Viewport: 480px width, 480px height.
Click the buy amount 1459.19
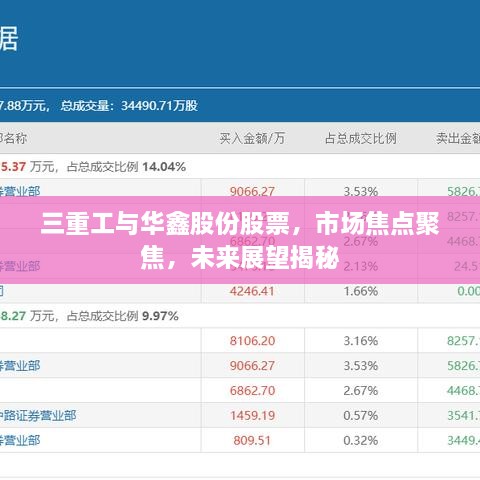point(252,415)
